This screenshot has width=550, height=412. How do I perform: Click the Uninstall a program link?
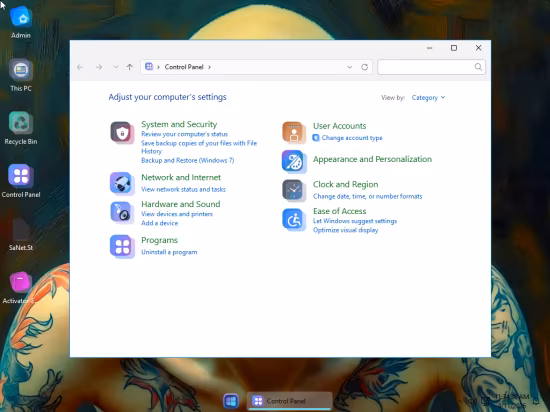point(169,252)
